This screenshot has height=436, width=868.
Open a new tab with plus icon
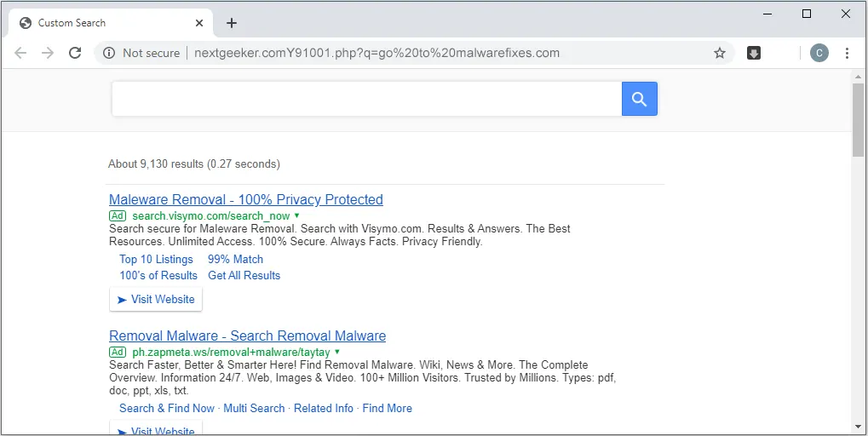tap(232, 23)
